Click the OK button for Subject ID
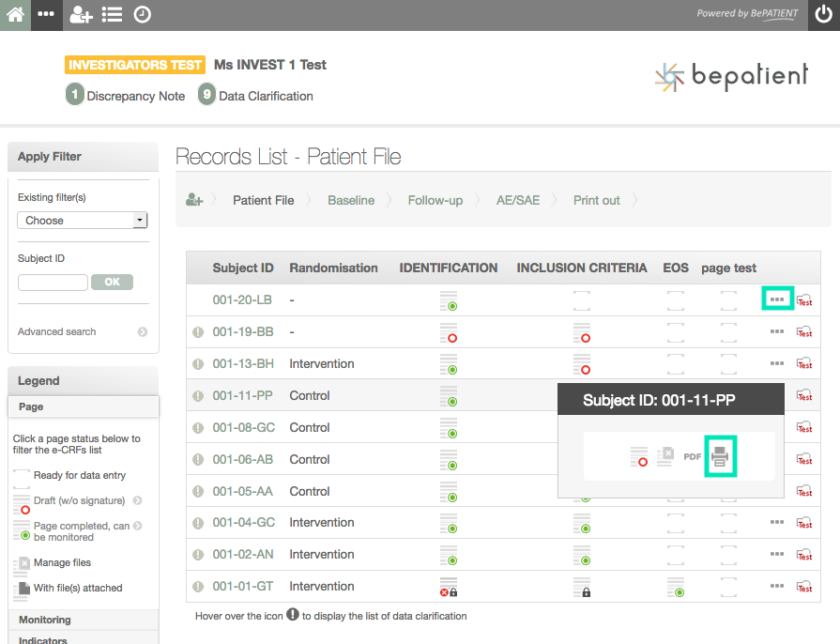This screenshot has width=840, height=644. [x=112, y=282]
